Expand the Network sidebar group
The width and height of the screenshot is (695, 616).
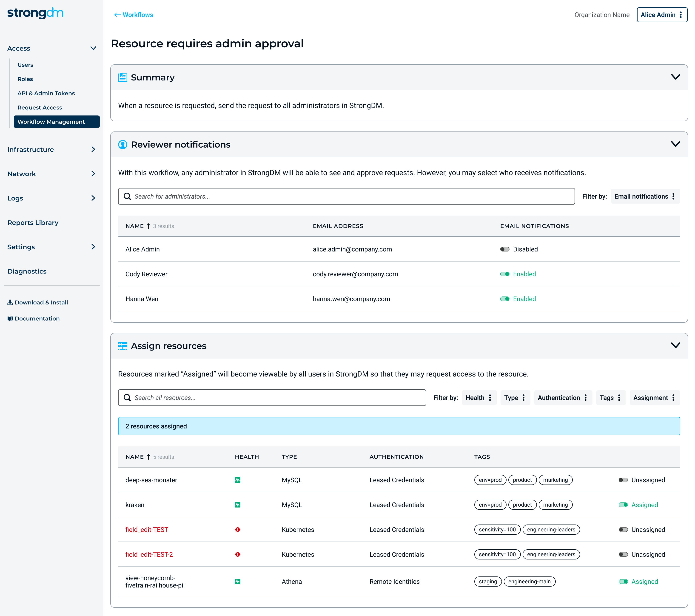[x=93, y=174]
